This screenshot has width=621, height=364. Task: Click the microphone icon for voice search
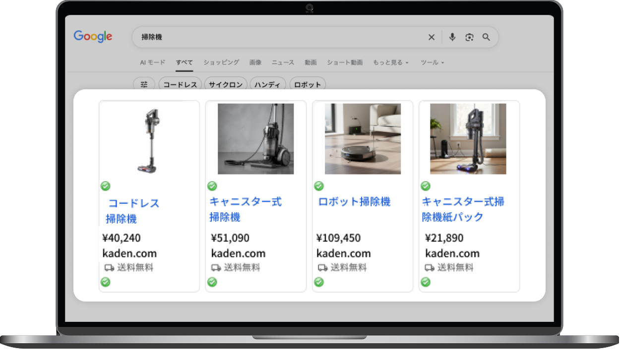point(452,37)
